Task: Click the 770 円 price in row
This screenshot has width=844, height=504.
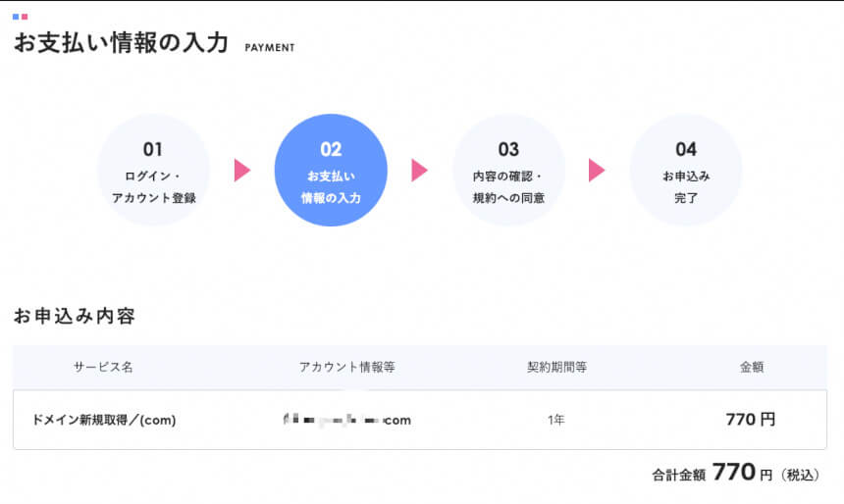Action: [x=751, y=419]
